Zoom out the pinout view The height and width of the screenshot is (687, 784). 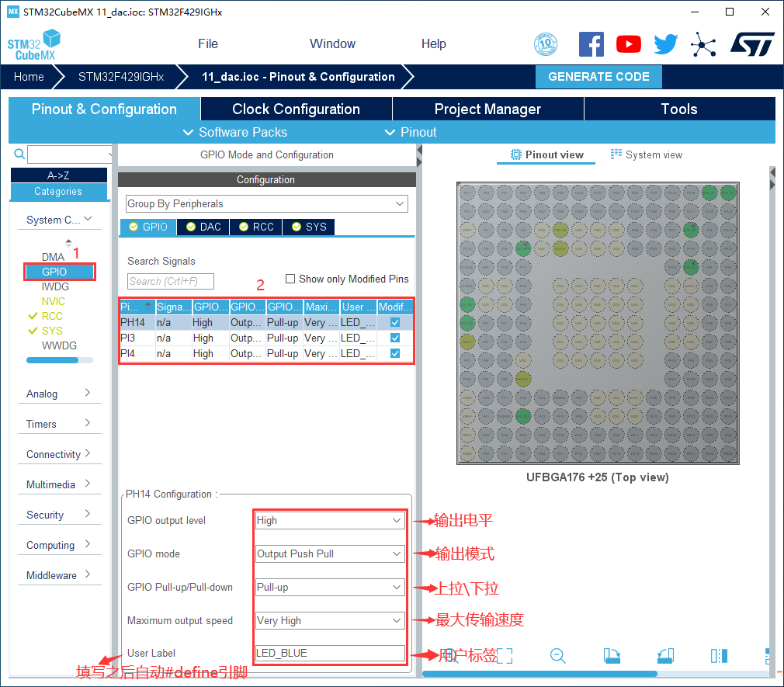[x=557, y=656]
